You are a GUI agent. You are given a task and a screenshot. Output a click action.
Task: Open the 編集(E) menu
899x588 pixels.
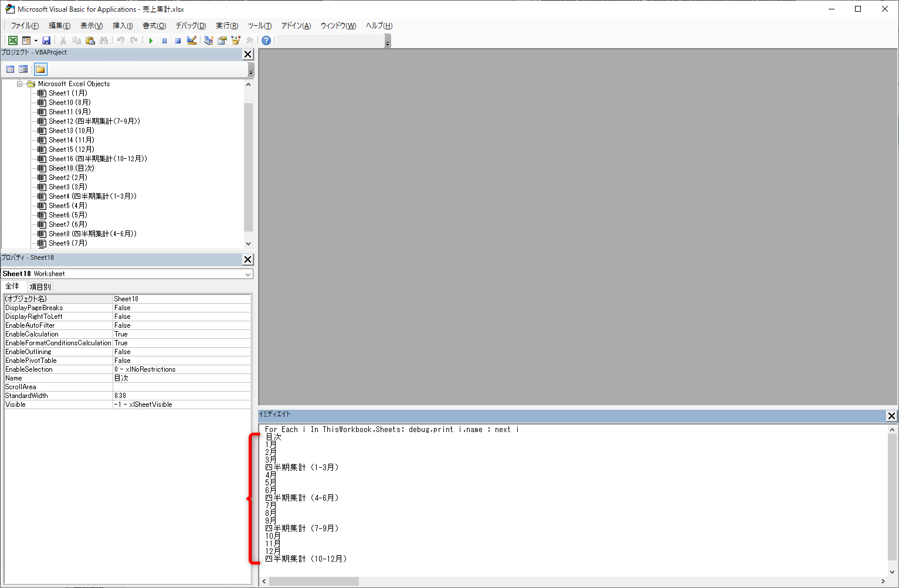click(59, 26)
